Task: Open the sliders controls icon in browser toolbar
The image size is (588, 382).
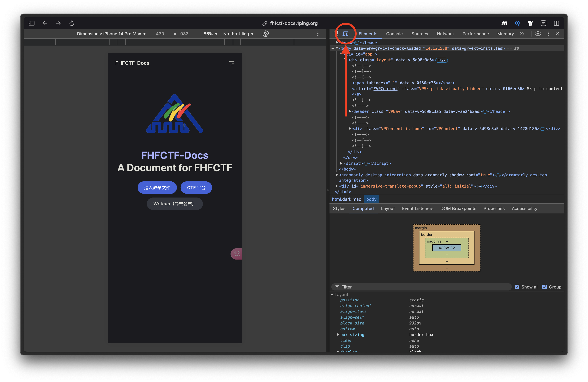Action: (543, 23)
